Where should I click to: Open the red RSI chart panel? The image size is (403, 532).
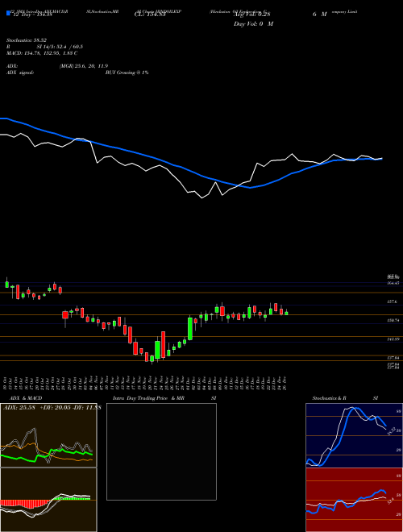[354, 500]
